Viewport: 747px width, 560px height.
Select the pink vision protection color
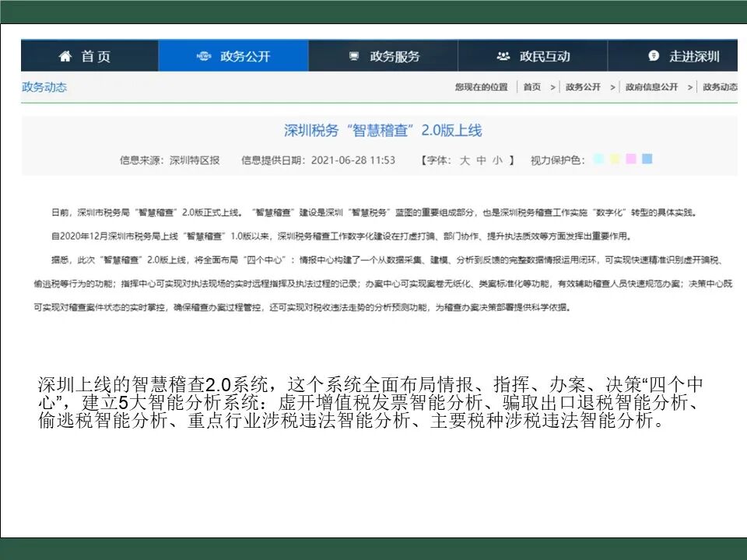pyautogui.click(x=630, y=158)
